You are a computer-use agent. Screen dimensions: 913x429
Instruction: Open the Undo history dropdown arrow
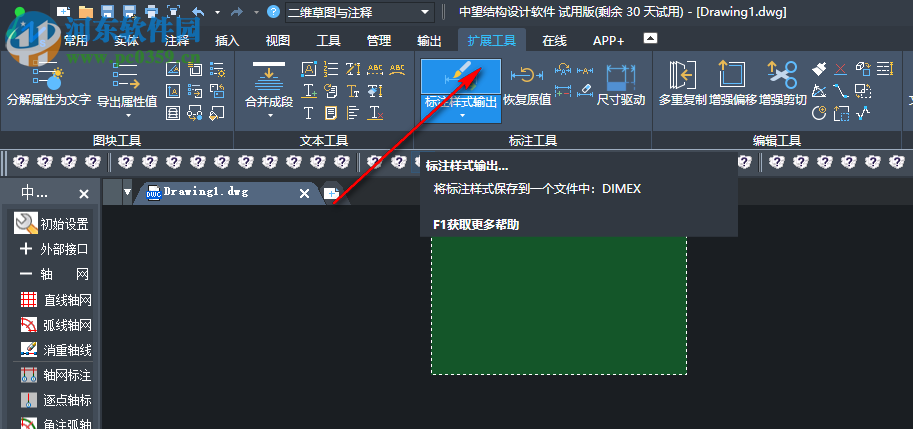[217, 12]
